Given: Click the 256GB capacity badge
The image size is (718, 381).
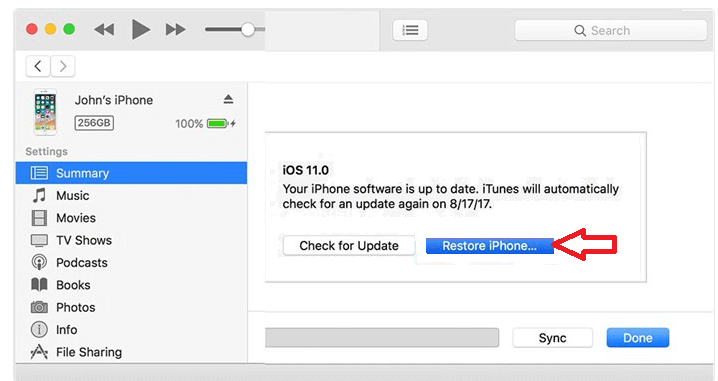Looking at the screenshot, I should [94, 123].
